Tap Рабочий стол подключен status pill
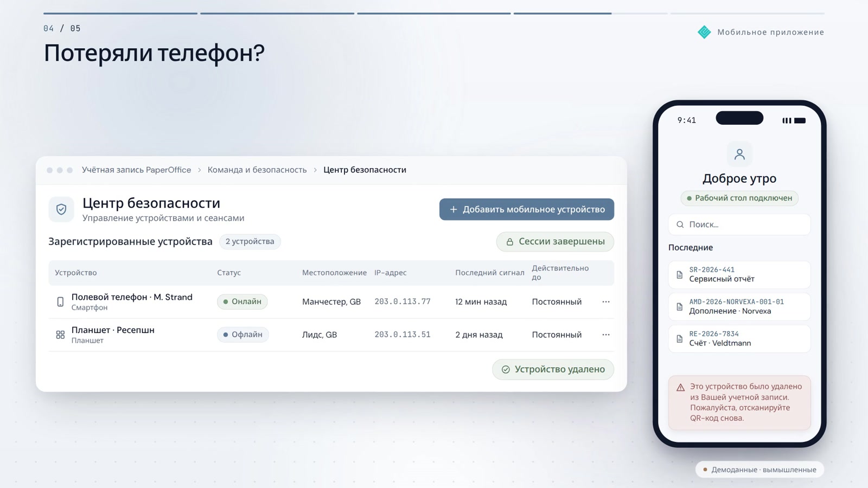This screenshot has width=868, height=488. 739,198
